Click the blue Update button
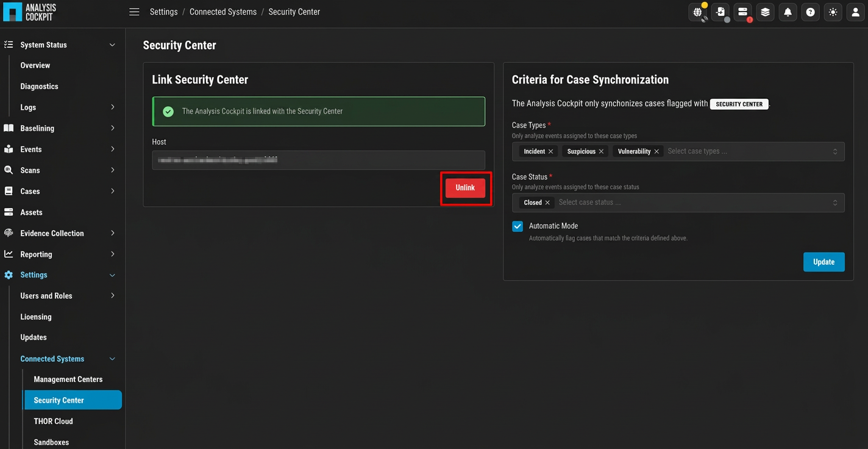Viewport: 868px width, 449px height. [824, 262]
